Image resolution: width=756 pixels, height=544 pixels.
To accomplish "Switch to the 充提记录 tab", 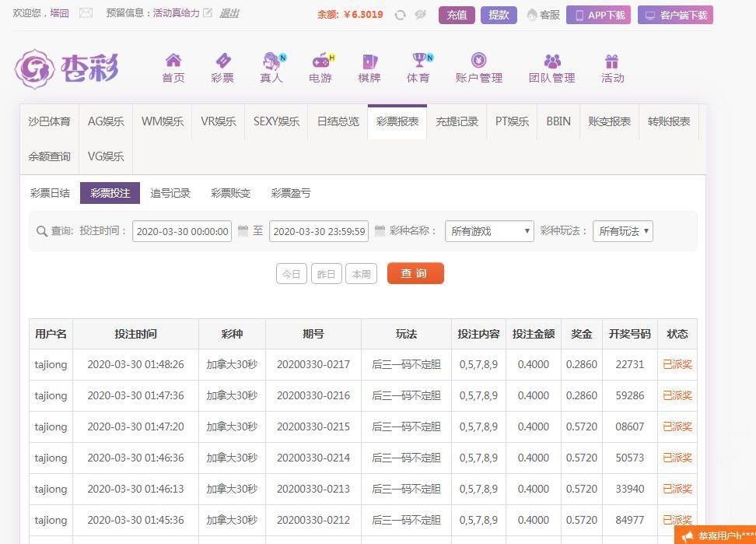I will tap(457, 121).
